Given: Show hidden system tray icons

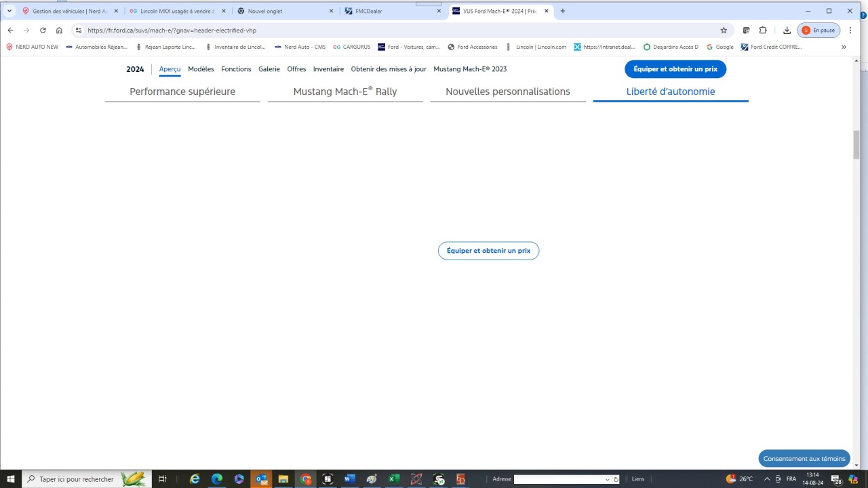Looking at the screenshot, I should pos(767,479).
